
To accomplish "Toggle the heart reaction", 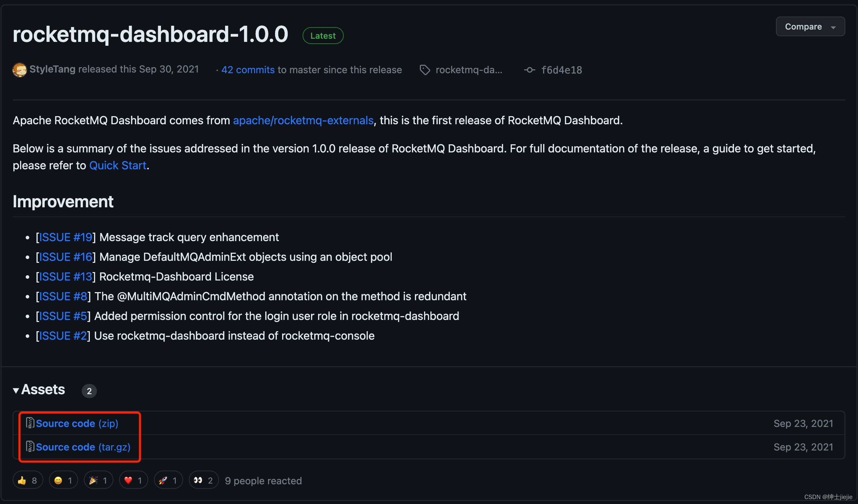I will 133,480.
